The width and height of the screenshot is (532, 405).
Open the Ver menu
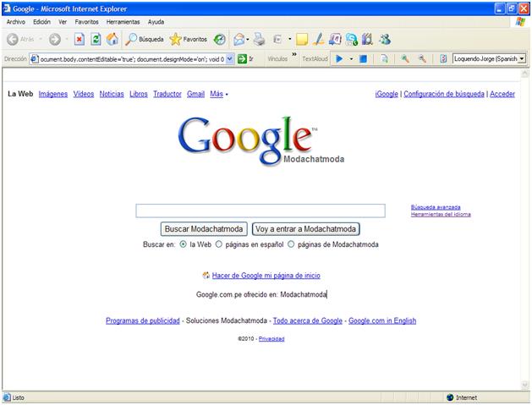tap(63, 22)
